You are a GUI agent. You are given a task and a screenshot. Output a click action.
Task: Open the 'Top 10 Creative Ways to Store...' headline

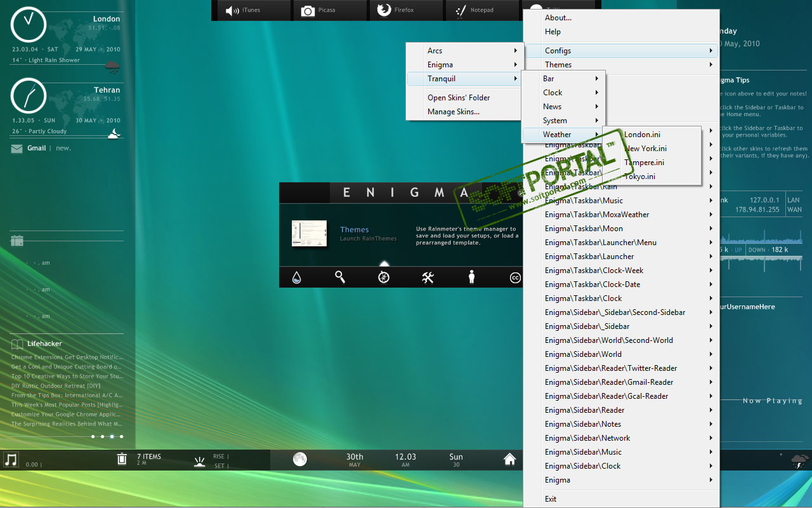[x=67, y=376]
